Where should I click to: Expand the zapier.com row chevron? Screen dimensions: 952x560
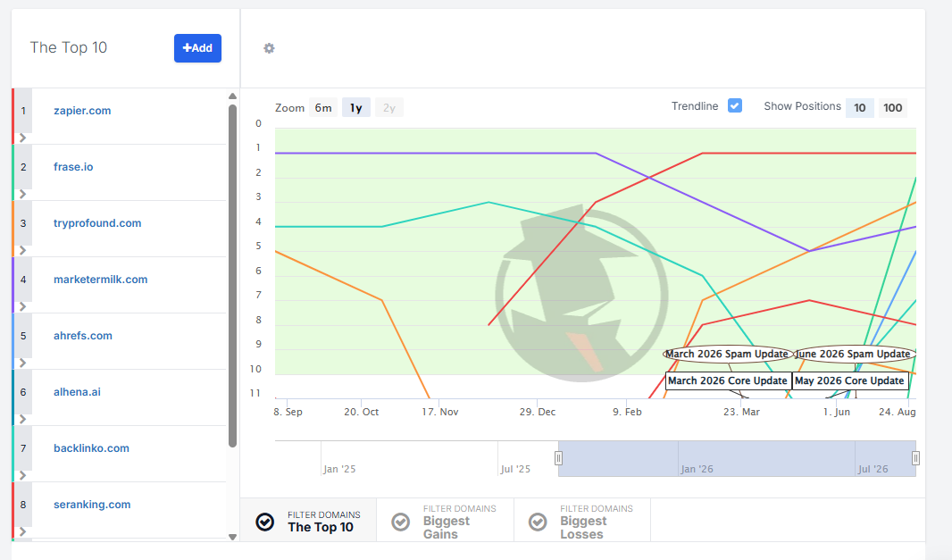[x=23, y=138]
